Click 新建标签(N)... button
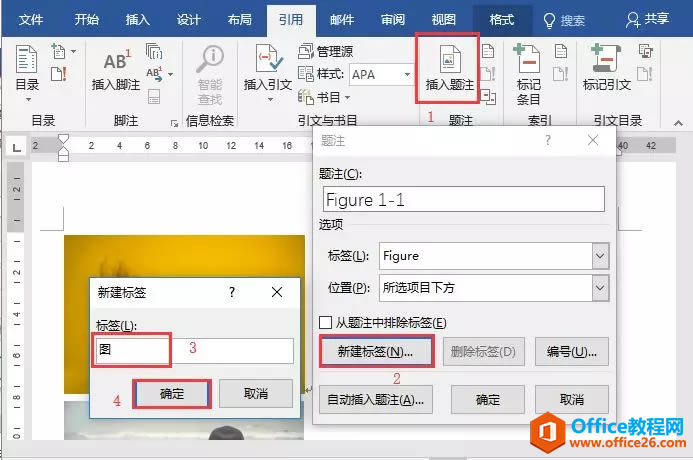This screenshot has height=460, width=693. pos(376,351)
